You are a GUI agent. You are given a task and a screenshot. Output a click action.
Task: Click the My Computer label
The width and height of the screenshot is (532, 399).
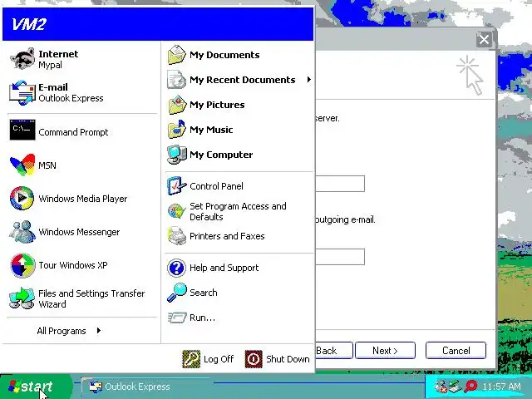(x=221, y=155)
